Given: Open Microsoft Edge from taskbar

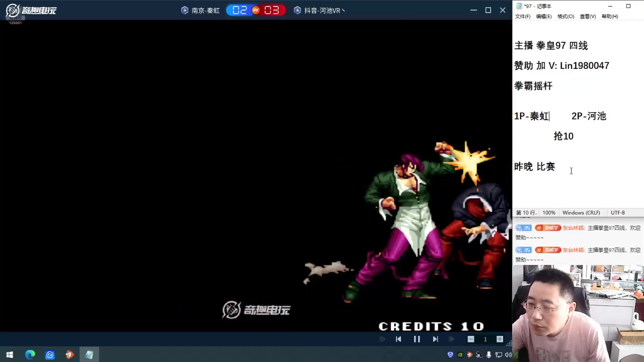Looking at the screenshot, I should coord(30,354).
